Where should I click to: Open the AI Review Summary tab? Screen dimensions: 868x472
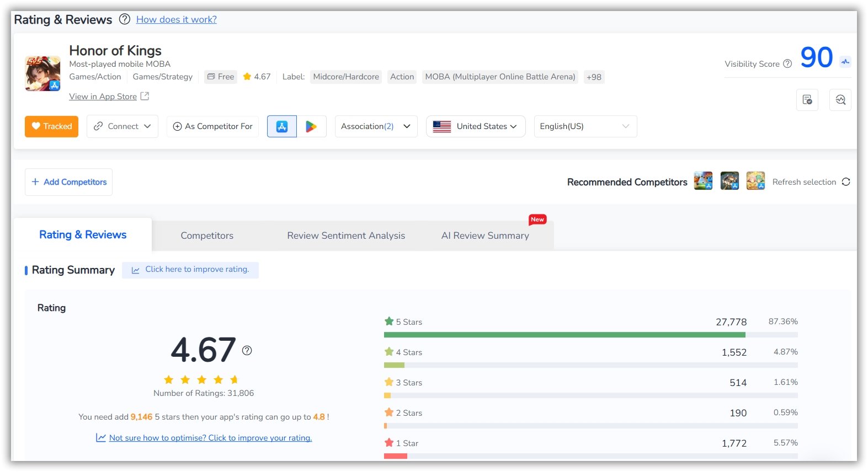click(485, 235)
